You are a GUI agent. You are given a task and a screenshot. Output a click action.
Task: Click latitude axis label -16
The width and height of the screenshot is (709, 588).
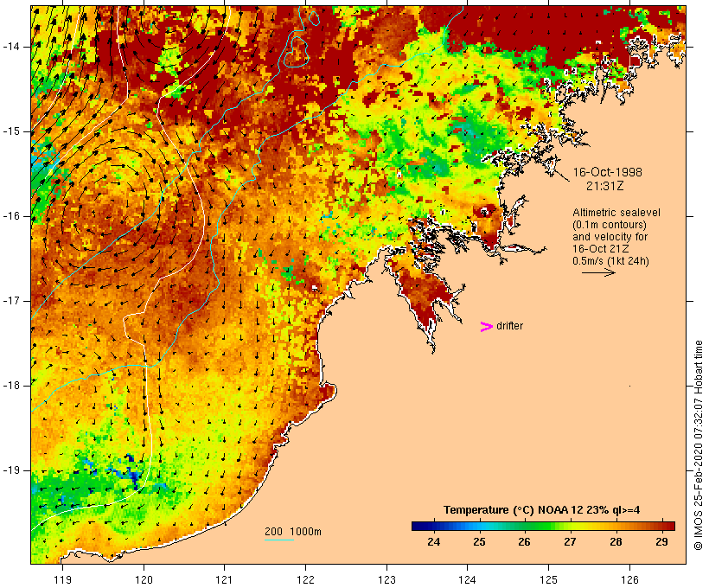click(11, 216)
